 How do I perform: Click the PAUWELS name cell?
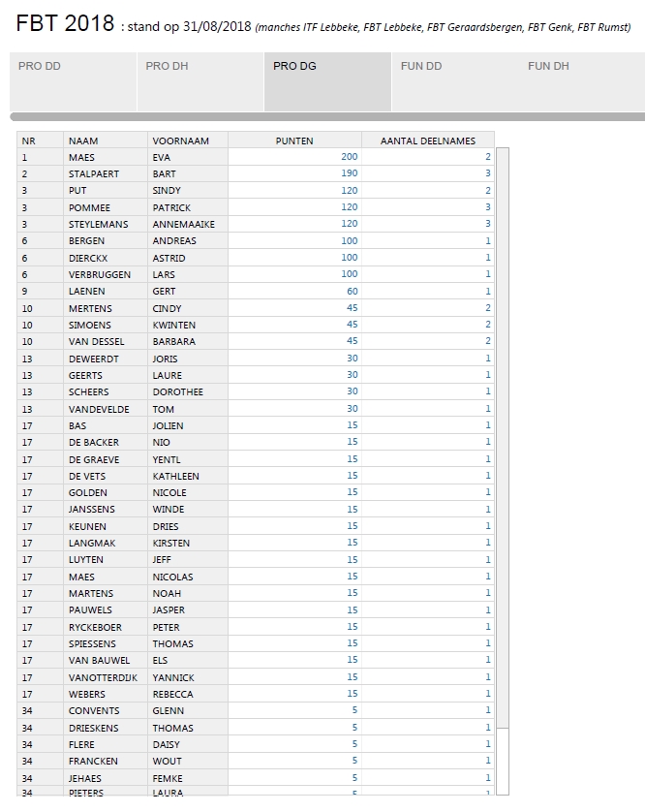(106, 609)
